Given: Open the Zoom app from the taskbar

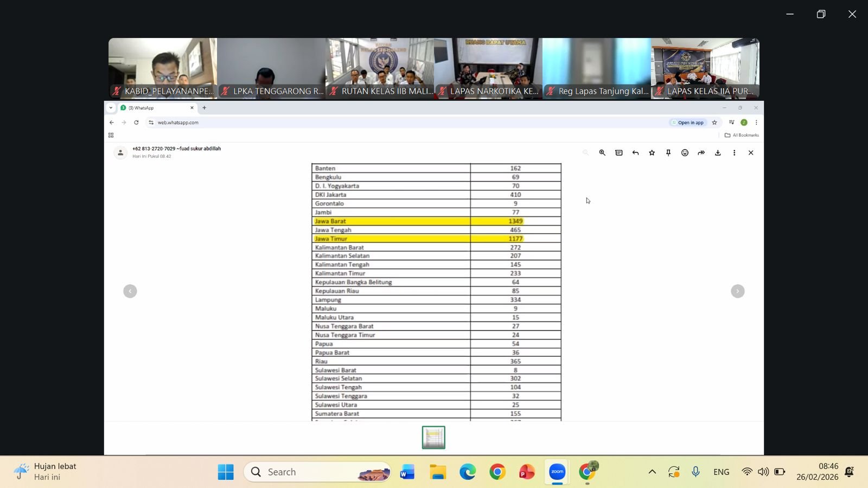Looking at the screenshot, I should [557, 472].
